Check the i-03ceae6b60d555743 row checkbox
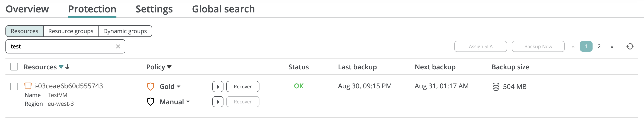Screen dimensions: 644x120 (x=14, y=86)
